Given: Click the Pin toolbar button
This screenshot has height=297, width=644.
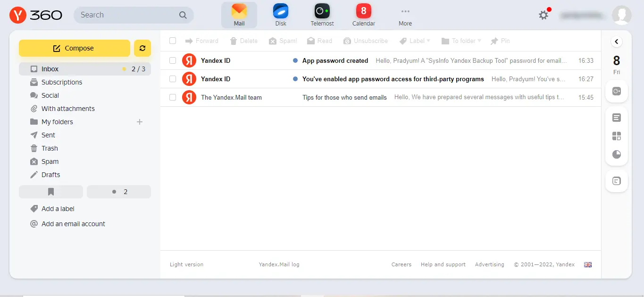Looking at the screenshot, I should click(x=500, y=41).
